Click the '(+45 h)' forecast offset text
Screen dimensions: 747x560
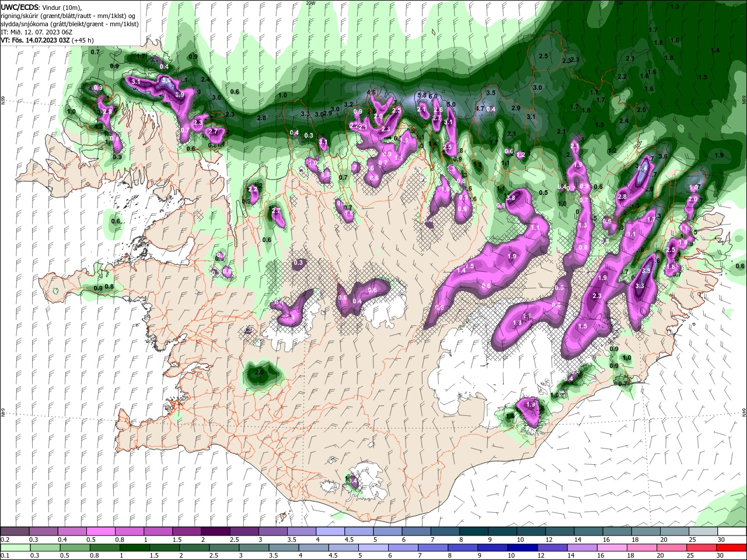click(82, 40)
